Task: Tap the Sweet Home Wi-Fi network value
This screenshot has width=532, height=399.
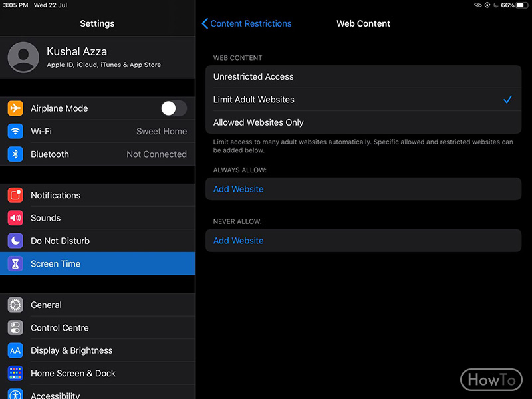Action: coord(162,131)
